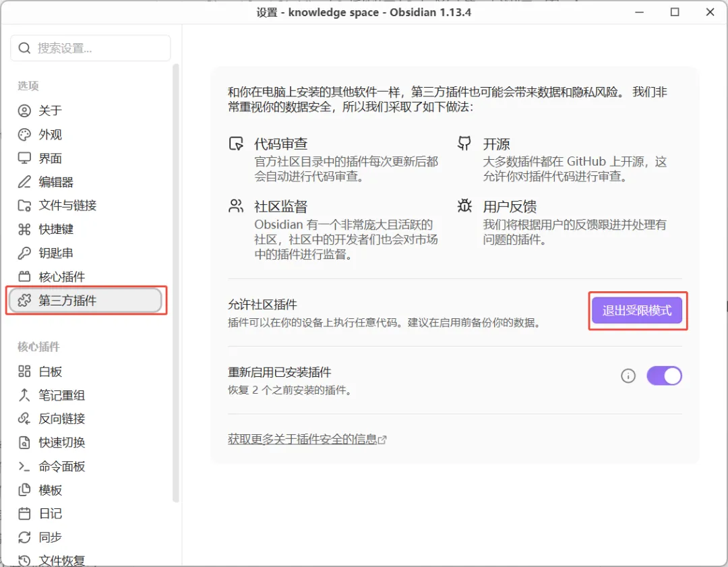Open 笔记重组 plugin settings
This screenshot has width=728, height=567.
[x=86, y=395]
